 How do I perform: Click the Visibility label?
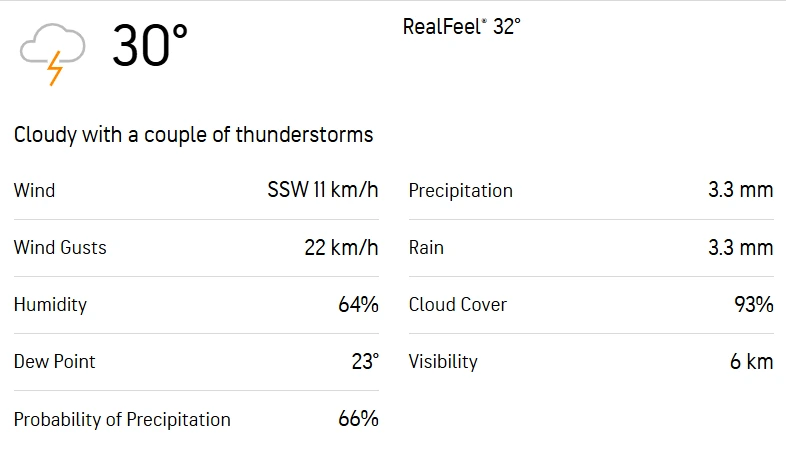pyautogui.click(x=443, y=361)
